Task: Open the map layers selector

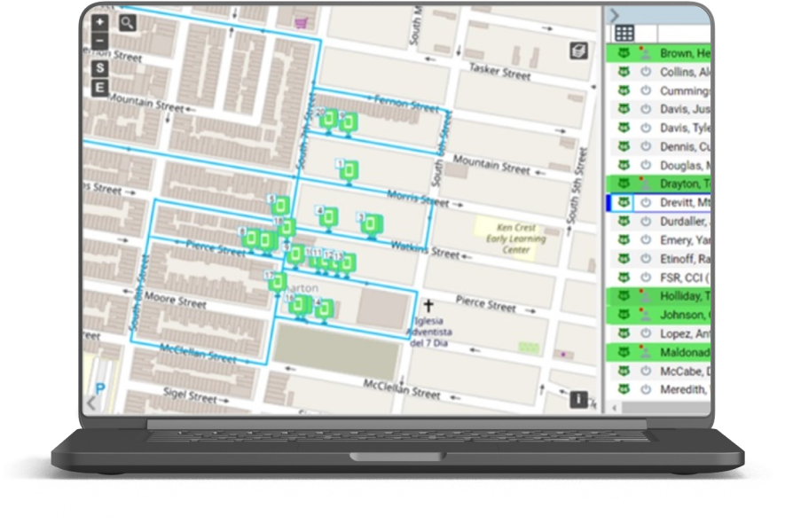Action: pos(577,51)
